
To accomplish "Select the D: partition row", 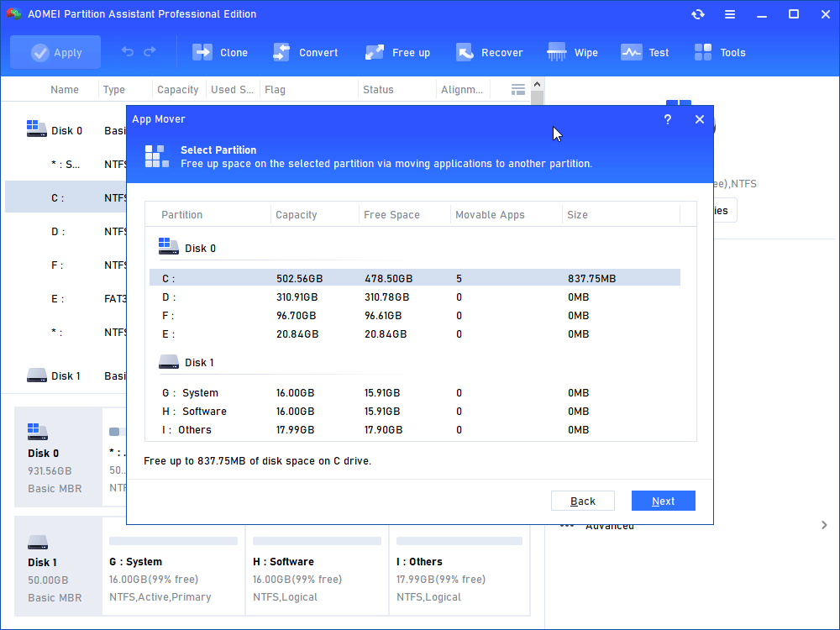I will pos(415,297).
